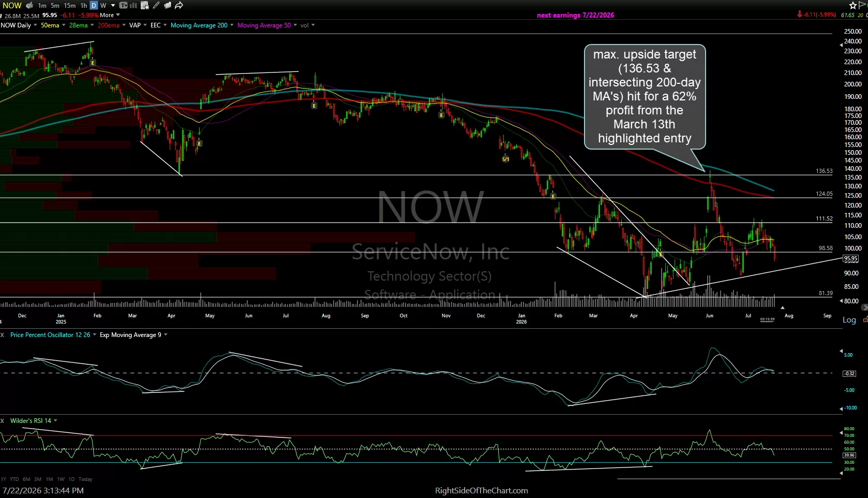
Task: Set chart range to 3M
Action: pyautogui.click(x=38, y=479)
